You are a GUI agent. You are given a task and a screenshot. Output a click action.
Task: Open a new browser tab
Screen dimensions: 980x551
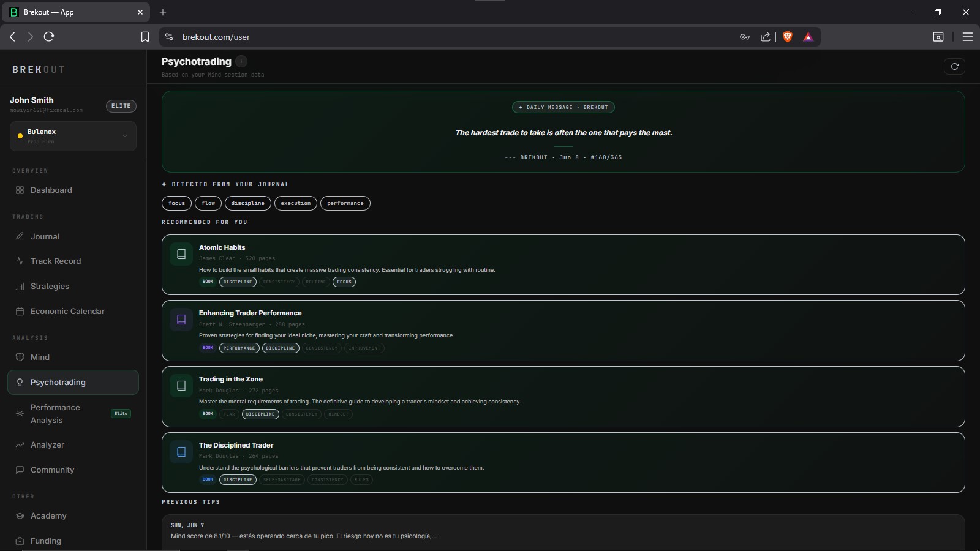(x=163, y=12)
